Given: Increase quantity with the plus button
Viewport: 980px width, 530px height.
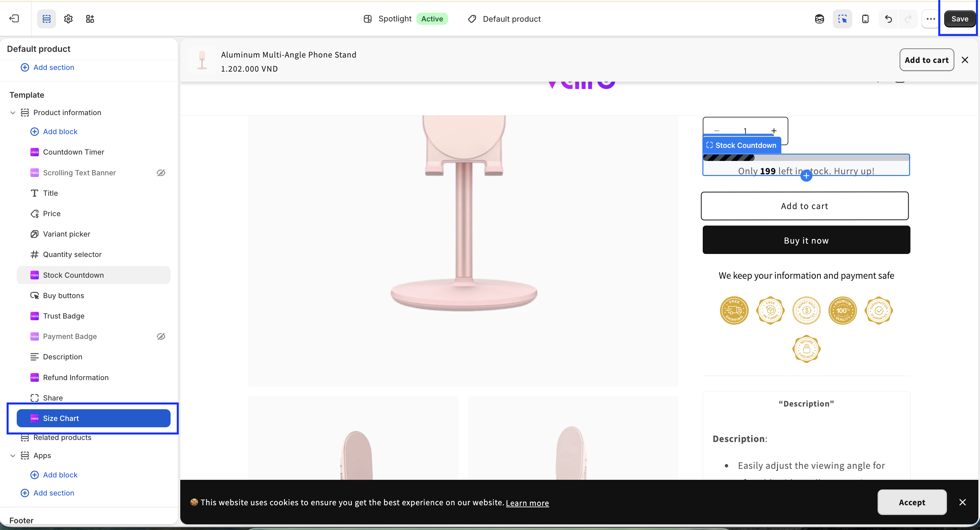Looking at the screenshot, I should (774, 131).
